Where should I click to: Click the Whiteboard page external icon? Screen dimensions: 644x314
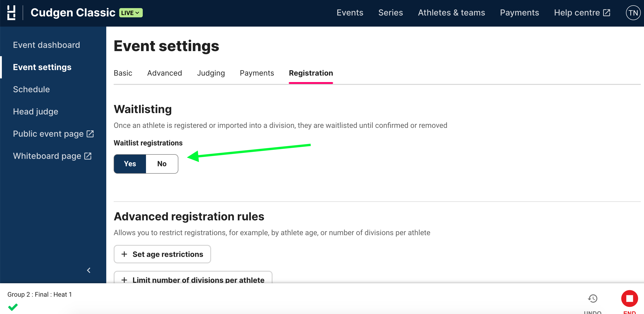coord(88,156)
